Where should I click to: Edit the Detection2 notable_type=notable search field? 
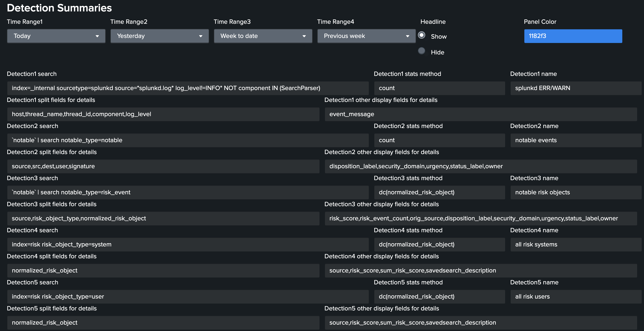[x=187, y=140]
